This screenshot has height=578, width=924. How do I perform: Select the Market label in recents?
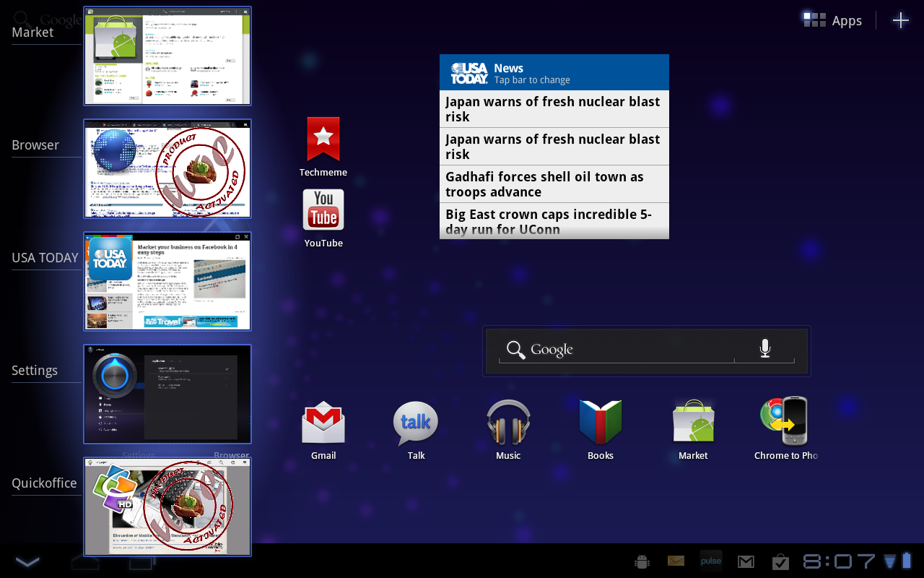pos(32,33)
